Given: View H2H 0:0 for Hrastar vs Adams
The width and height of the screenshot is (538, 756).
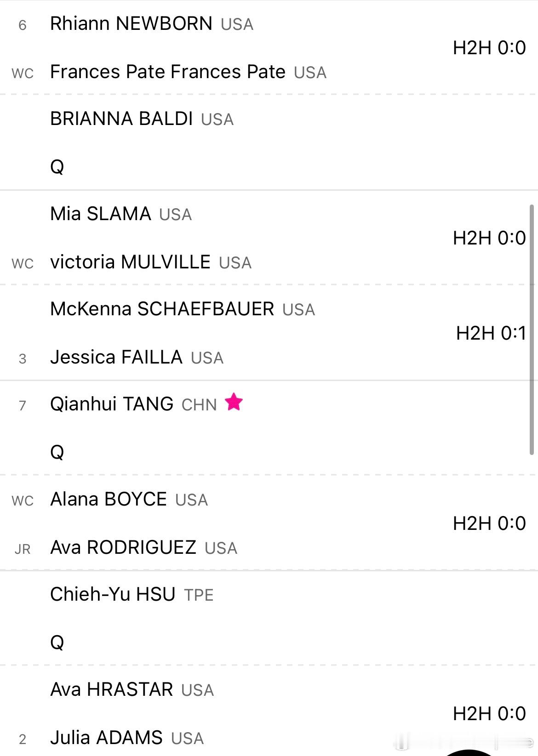Looking at the screenshot, I should tap(489, 714).
